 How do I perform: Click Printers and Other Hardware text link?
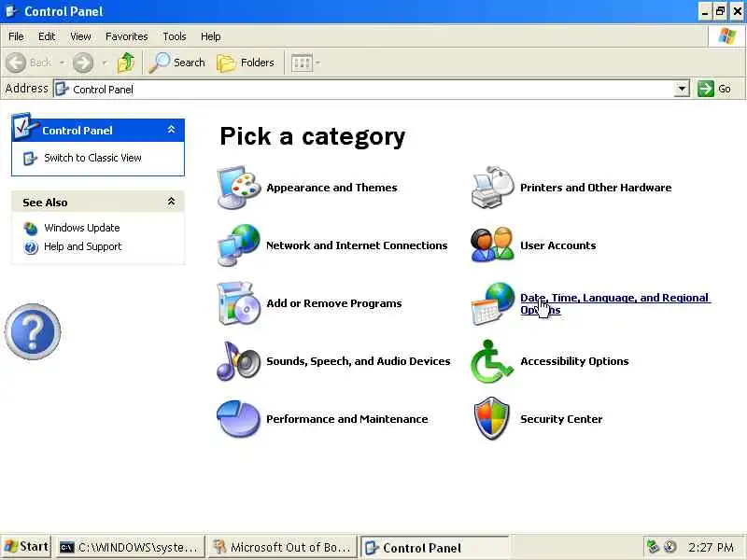click(596, 188)
